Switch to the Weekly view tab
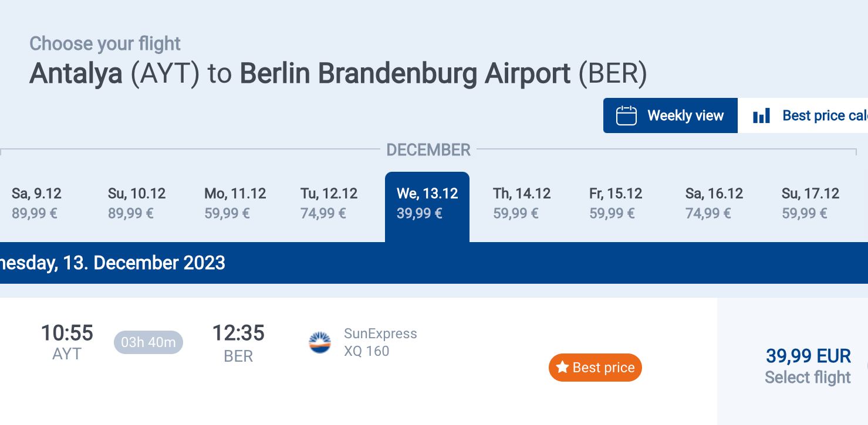 [x=670, y=115]
